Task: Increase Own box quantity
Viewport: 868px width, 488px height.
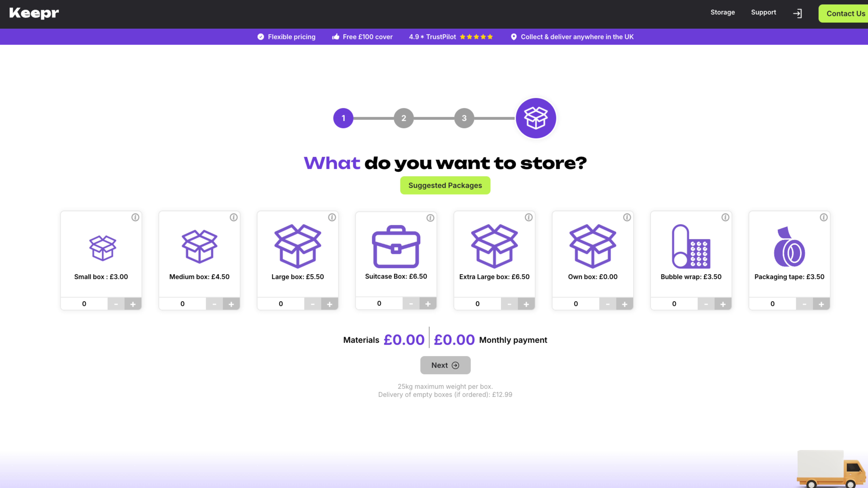Action: pyautogui.click(x=624, y=304)
